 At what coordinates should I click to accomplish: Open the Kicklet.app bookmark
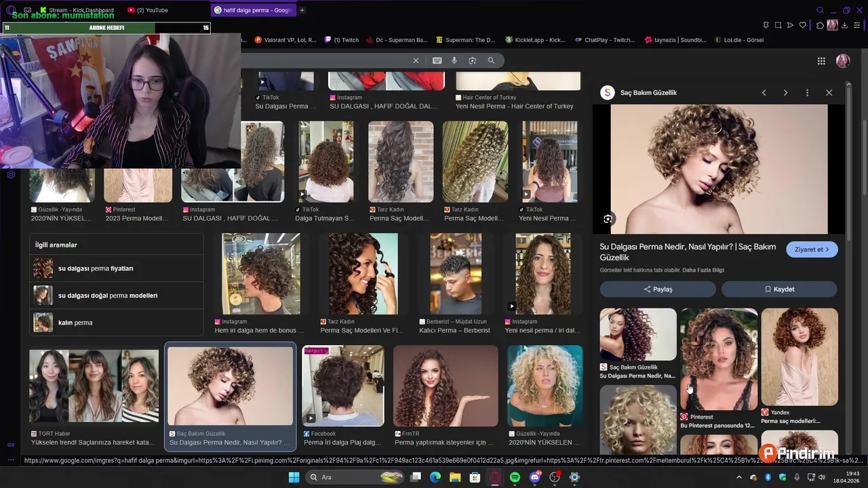[x=535, y=40]
